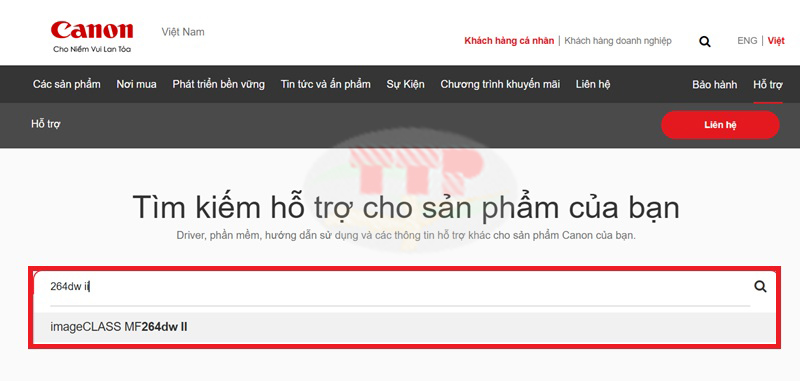Image resolution: width=800 pixels, height=381 pixels.
Task: Switch to Khách hàng doanh nghiệp
Action: pyautogui.click(x=618, y=41)
